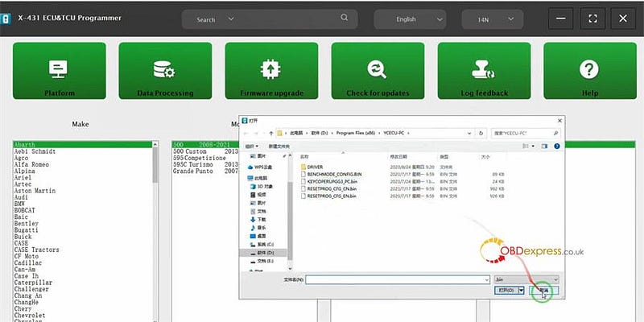Expand the address bar history dropdown
The width and height of the screenshot is (644, 322).
tap(469, 133)
